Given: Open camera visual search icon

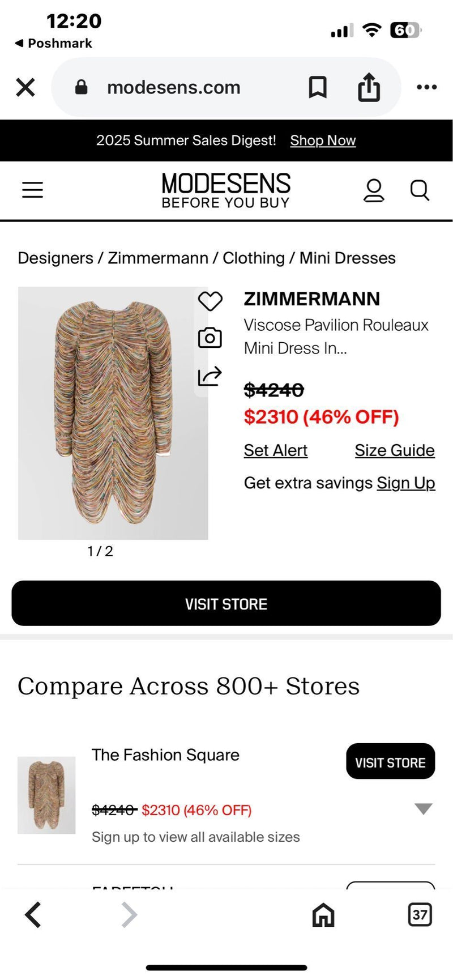Looking at the screenshot, I should [210, 338].
